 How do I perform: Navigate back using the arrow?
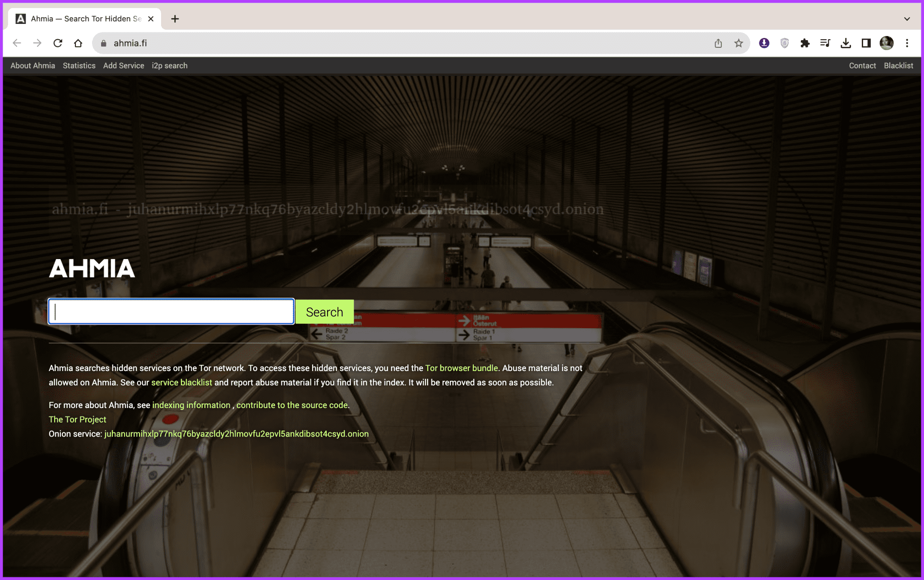17,43
